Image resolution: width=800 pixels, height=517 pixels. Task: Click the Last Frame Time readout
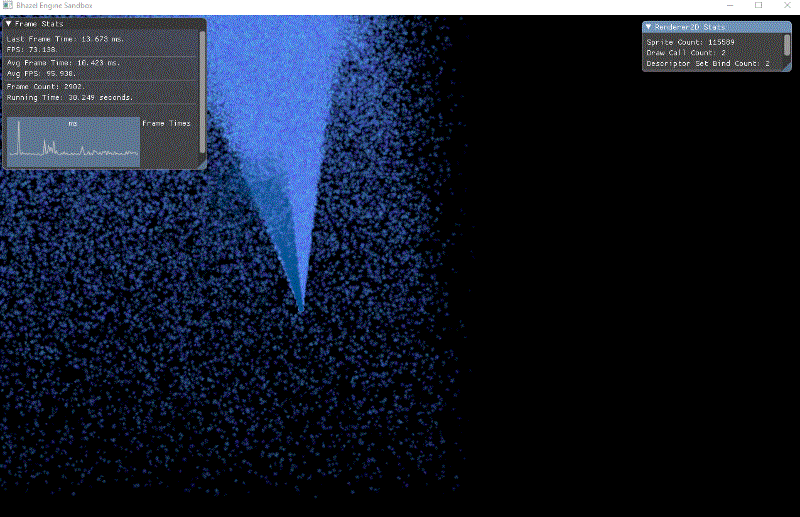[63, 38]
